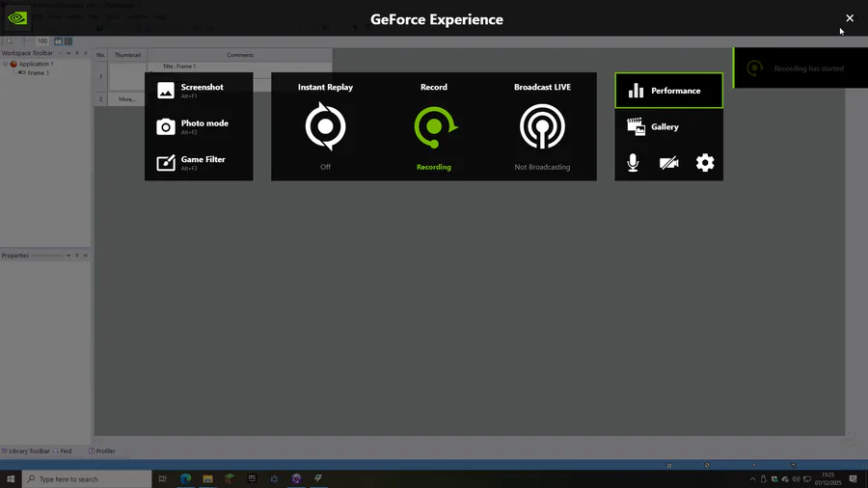868x488 pixels.
Task: Open the Performance panel
Action: tap(668, 91)
